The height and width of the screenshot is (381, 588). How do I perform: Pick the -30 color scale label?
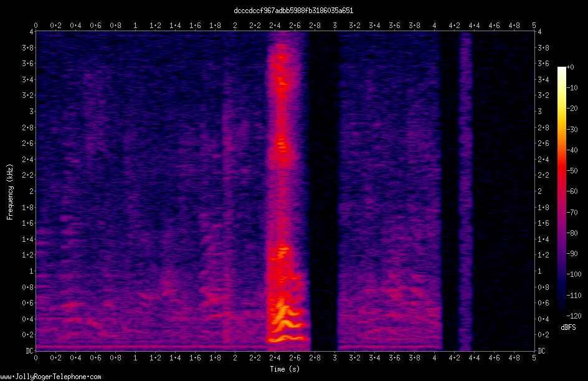pos(572,130)
